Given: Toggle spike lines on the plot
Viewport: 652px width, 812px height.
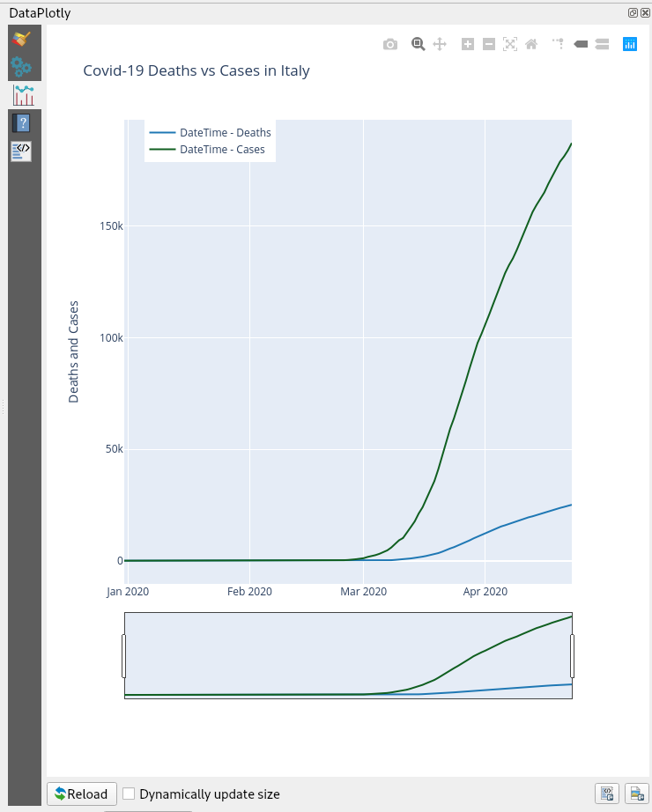Looking at the screenshot, I should coord(559,44).
